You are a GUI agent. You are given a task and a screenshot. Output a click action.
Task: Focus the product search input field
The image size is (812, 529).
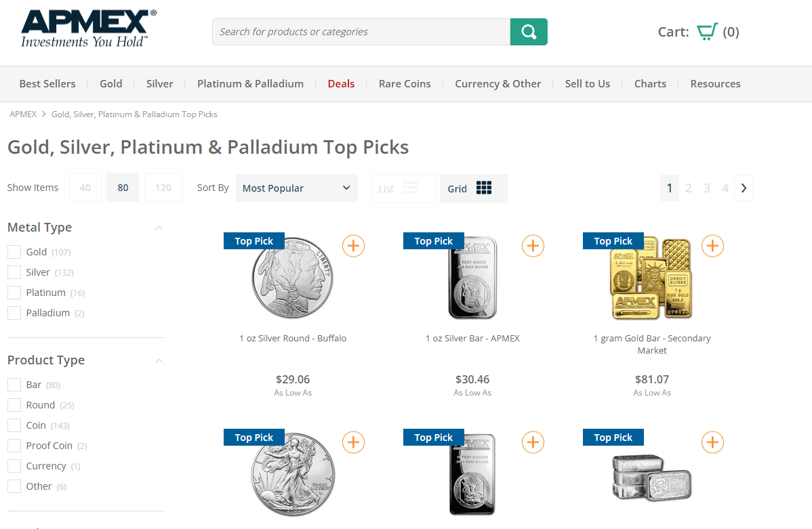361,32
